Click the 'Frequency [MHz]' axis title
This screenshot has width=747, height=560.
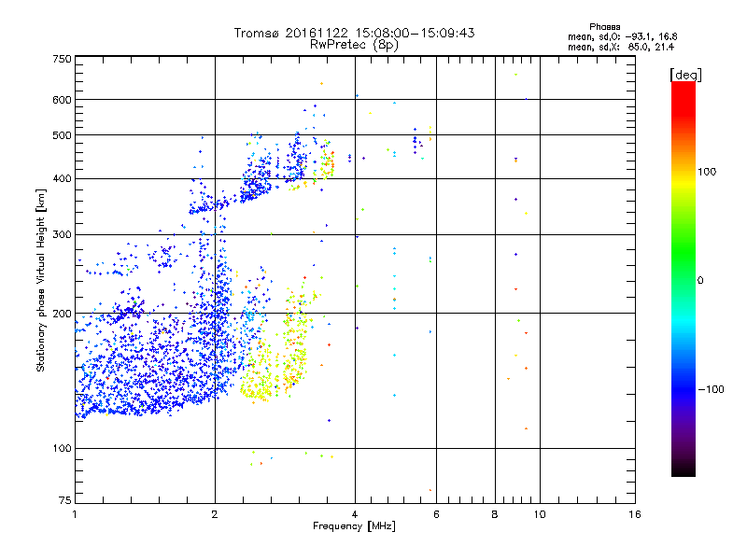pos(354,526)
